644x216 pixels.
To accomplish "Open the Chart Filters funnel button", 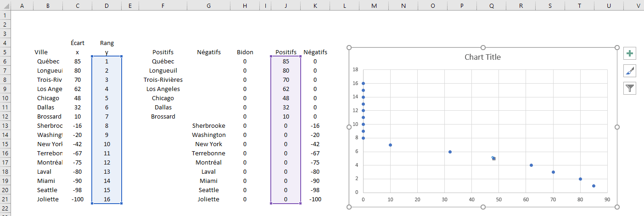I will point(630,88).
